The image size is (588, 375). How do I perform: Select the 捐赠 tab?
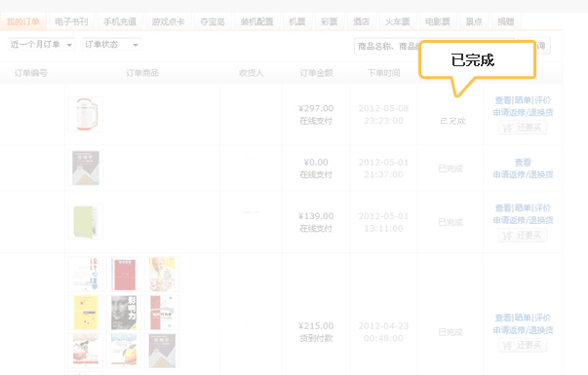click(506, 21)
